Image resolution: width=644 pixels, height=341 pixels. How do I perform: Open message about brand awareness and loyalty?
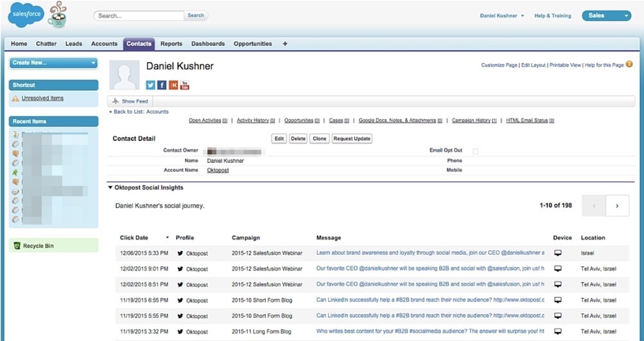click(x=430, y=253)
